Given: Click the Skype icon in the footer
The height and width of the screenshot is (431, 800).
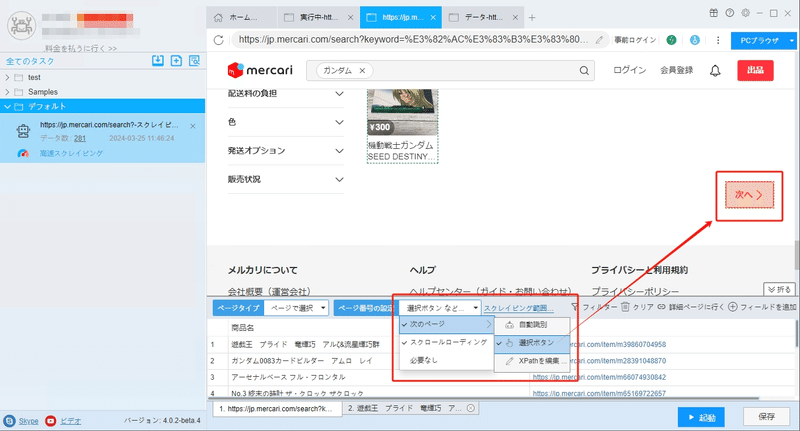Looking at the screenshot, I should coord(9,421).
